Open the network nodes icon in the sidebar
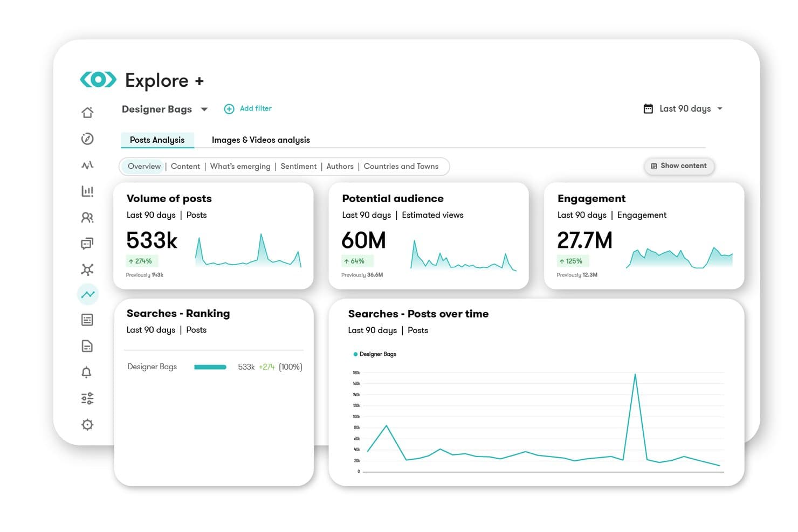This screenshot has width=798, height=532. click(x=87, y=270)
